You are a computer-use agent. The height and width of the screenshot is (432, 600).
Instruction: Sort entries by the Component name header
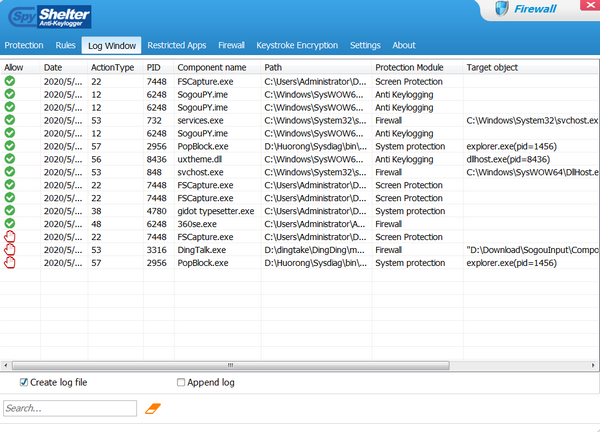(x=212, y=67)
